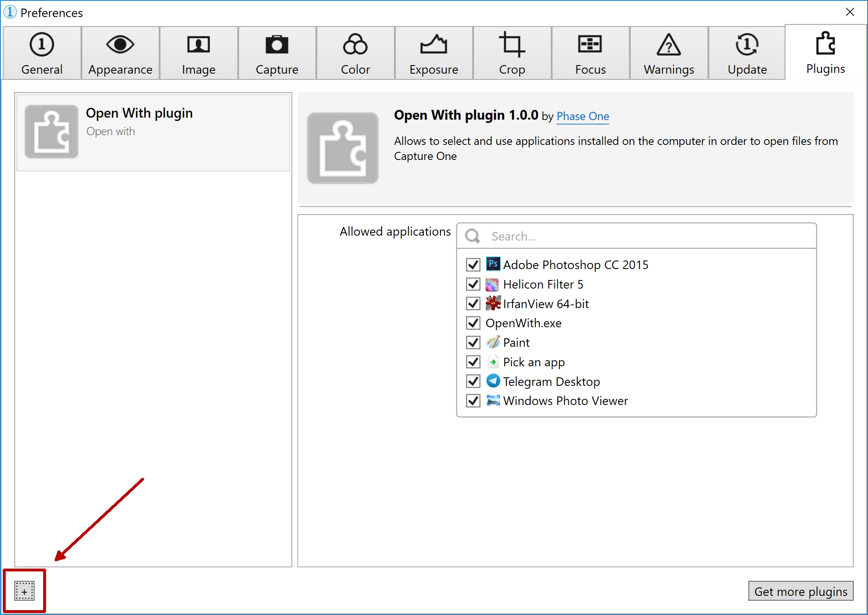Image resolution: width=868 pixels, height=615 pixels.
Task: Toggle the Helicon Filter 5 checkbox
Action: pos(473,284)
